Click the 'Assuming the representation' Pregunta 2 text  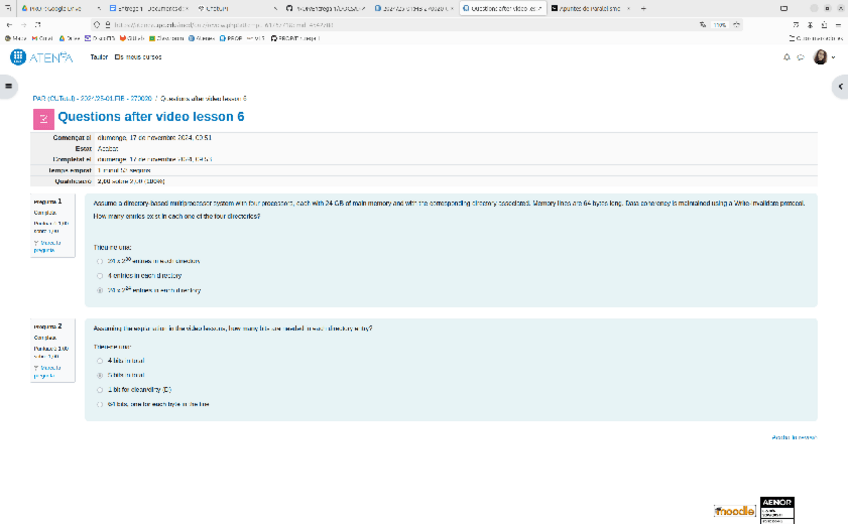click(233, 329)
